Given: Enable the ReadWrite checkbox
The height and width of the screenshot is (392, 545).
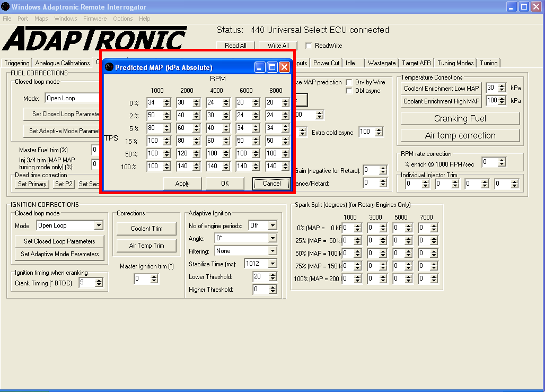Looking at the screenshot, I should [309, 46].
